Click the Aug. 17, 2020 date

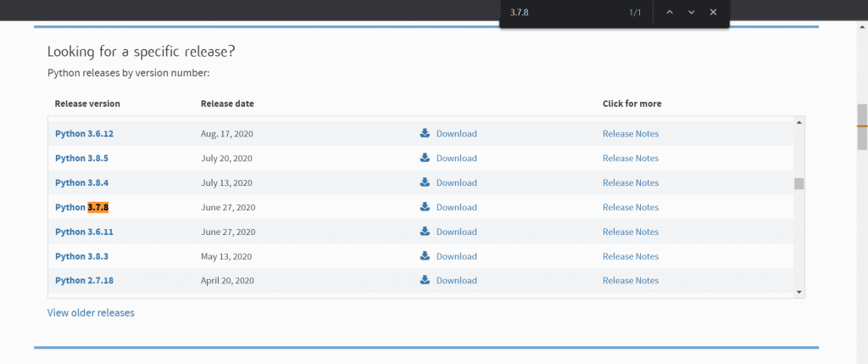(227, 133)
